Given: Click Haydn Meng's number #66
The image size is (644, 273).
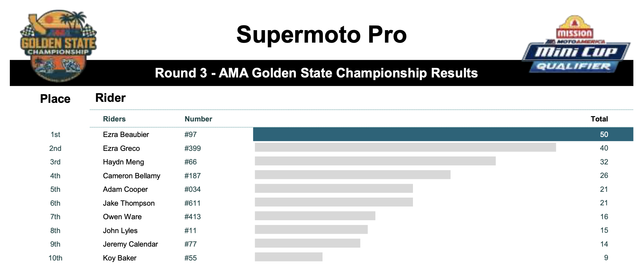Looking at the screenshot, I should pyautogui.click(x=190, y=162).
